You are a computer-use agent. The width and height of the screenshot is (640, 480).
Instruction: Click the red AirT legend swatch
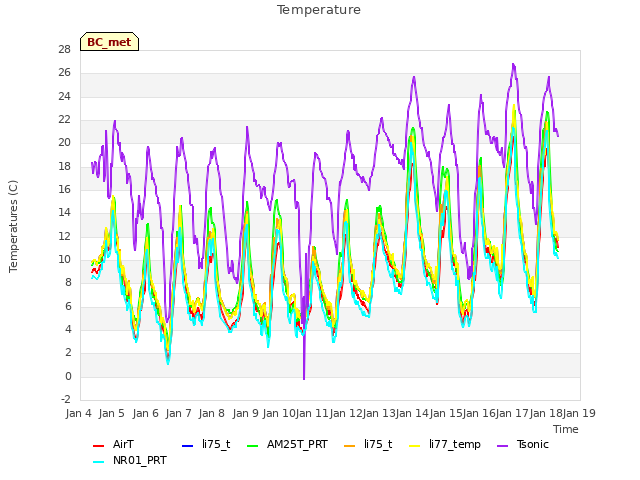pyautogui.click(x=98, y=445)
